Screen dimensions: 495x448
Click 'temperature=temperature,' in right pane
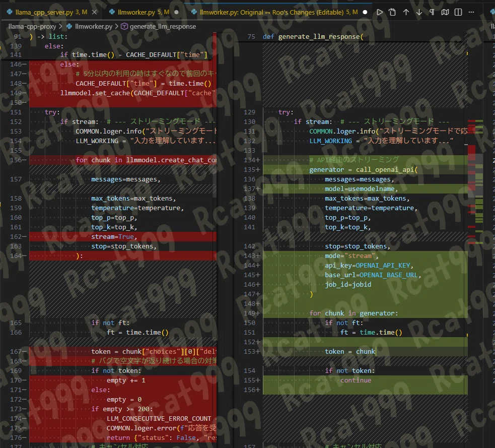tap(371, 208)
